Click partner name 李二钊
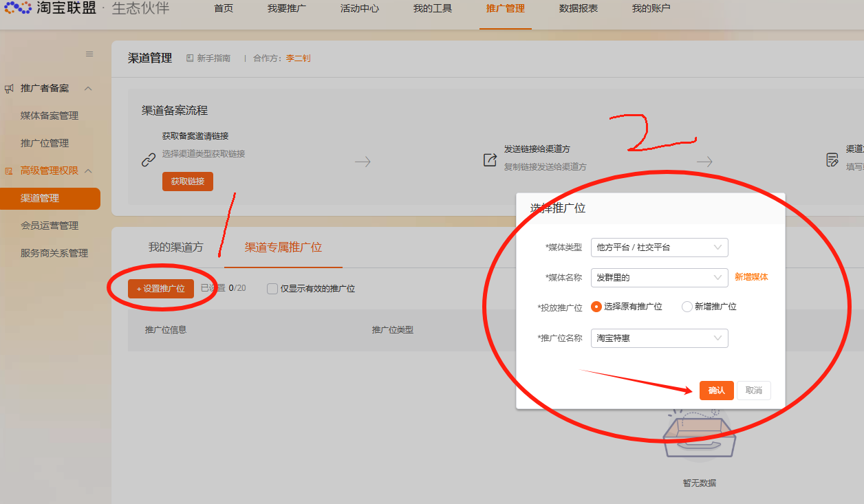The height and width of the screenshot is (504, 864). pos(299,58)
